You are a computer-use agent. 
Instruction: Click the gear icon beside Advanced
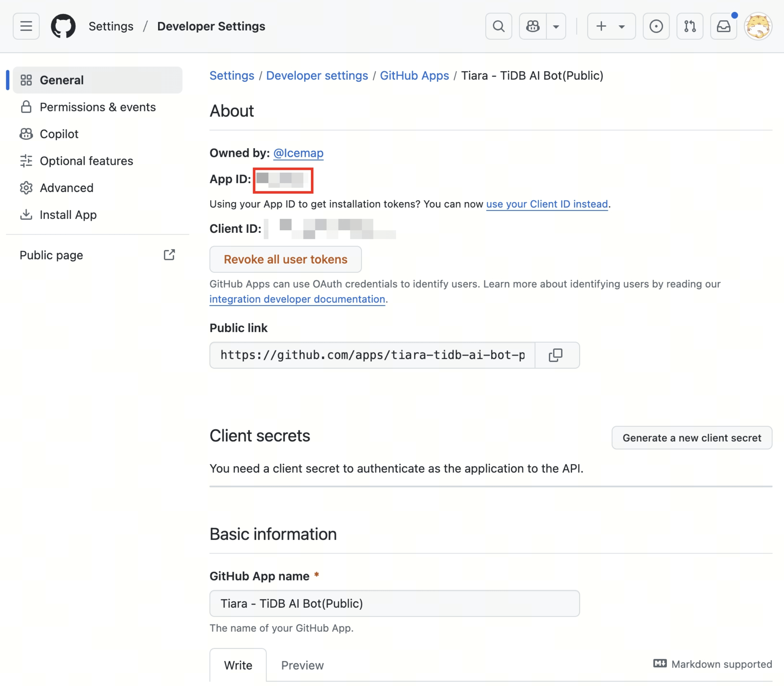click(x=26, y=188)
